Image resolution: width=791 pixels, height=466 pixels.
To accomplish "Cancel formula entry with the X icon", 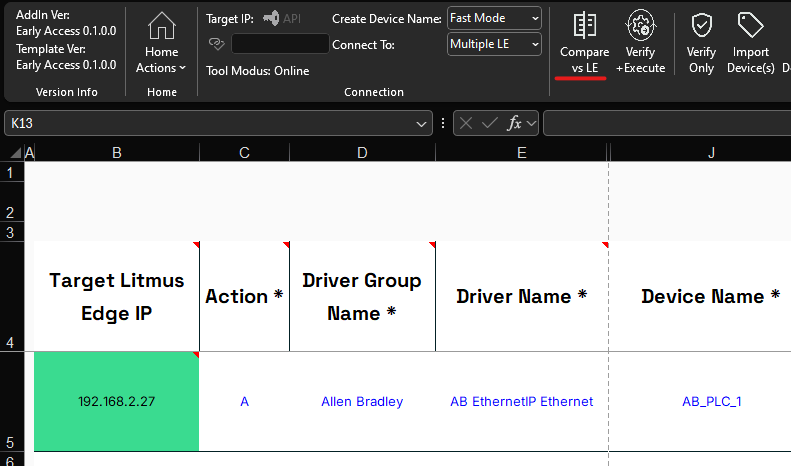I will 466,123.
